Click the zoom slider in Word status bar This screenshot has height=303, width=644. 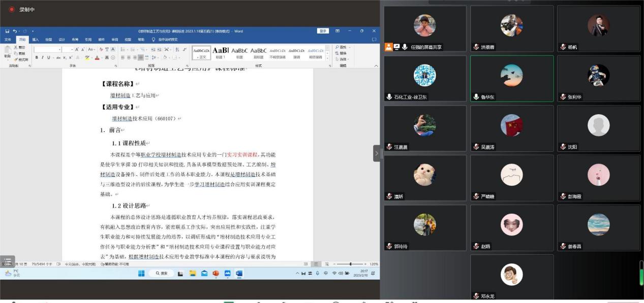tap(350, 264)
